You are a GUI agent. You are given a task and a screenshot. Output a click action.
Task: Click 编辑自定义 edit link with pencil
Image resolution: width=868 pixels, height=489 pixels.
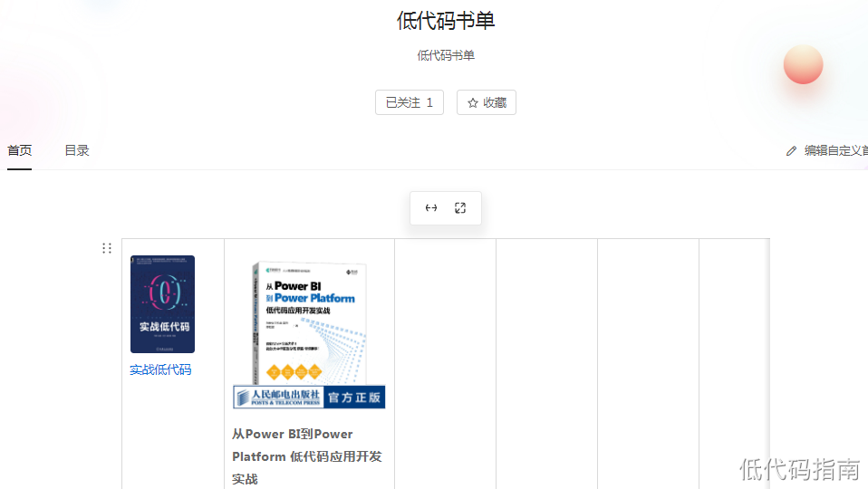coord(826,150)
